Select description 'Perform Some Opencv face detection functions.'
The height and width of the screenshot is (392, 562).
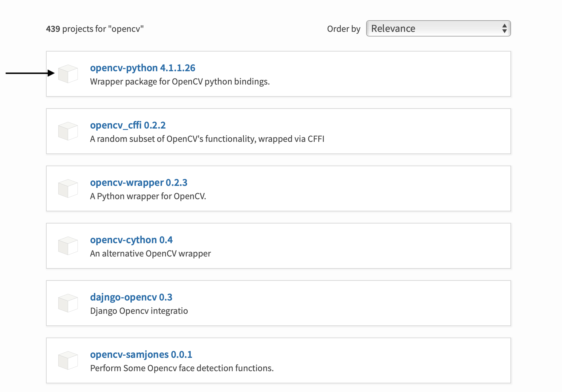(x=182, y=368)
